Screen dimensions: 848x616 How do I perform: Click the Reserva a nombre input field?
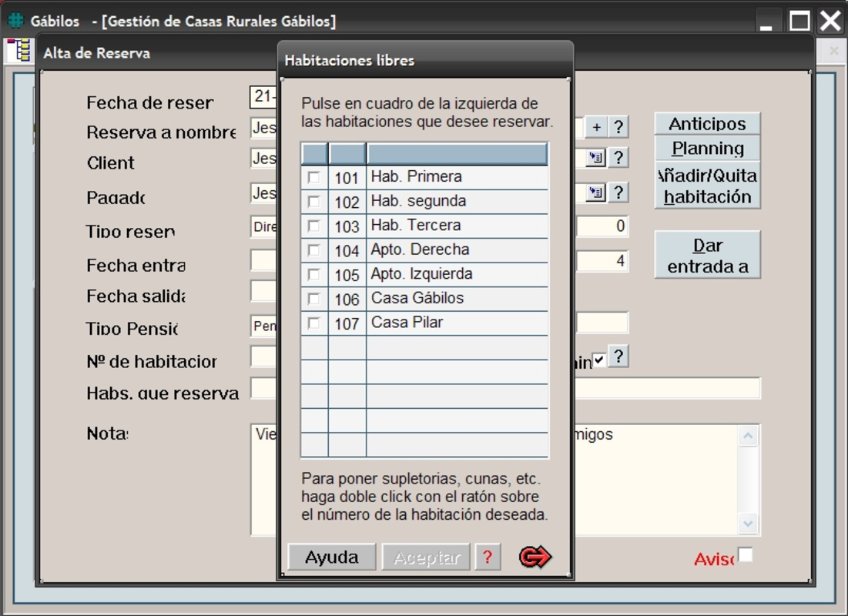pos(264,128)
